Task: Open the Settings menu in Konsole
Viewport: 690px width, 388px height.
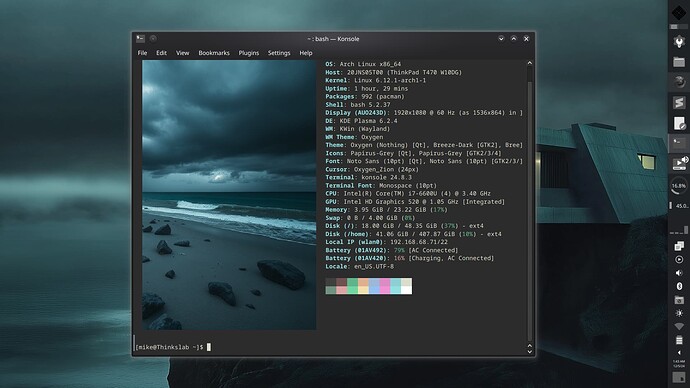Action: tap(279, 53)
